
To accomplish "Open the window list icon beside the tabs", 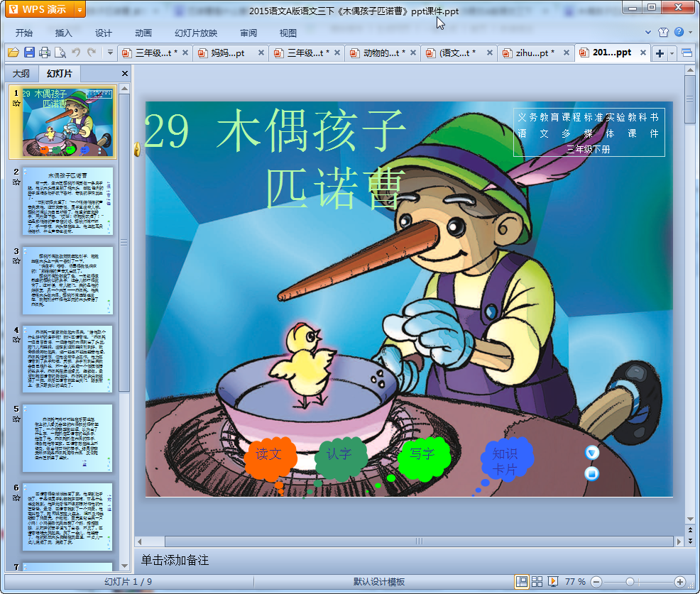I will coord(687,53).
